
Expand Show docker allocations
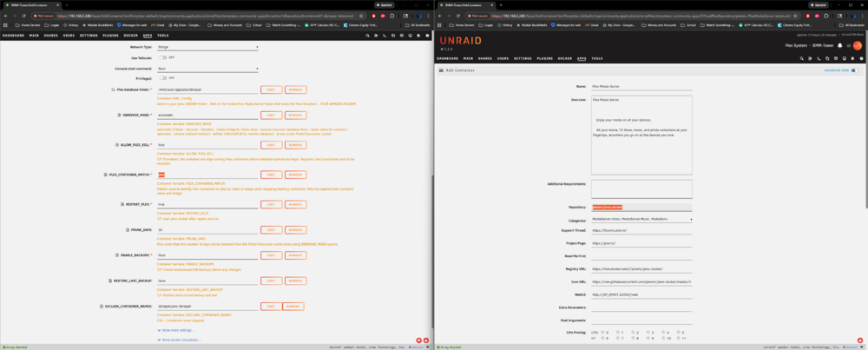(x=180, y=340)
